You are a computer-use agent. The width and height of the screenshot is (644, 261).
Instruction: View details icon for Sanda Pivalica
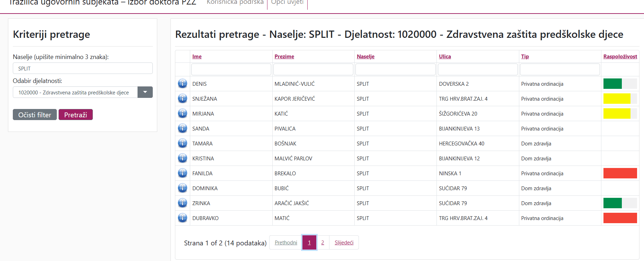point(183,128)
